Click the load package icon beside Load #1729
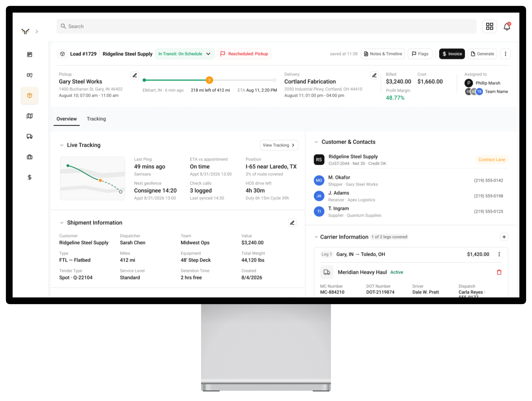The image size is (532, 401). [62, 54]
